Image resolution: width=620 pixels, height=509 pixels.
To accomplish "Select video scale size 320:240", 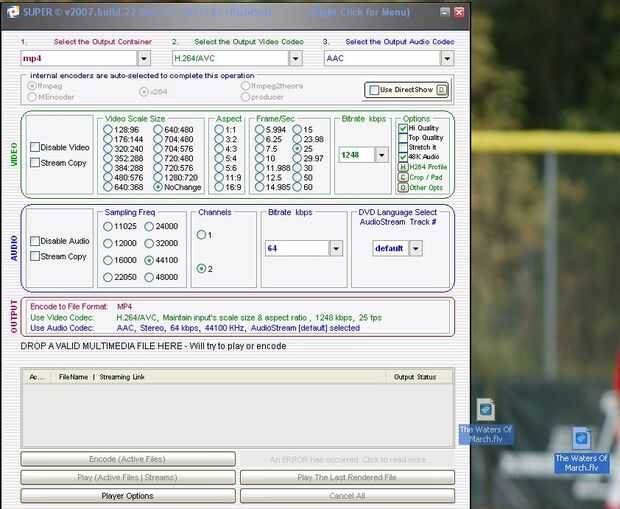I will coord(108,149).
